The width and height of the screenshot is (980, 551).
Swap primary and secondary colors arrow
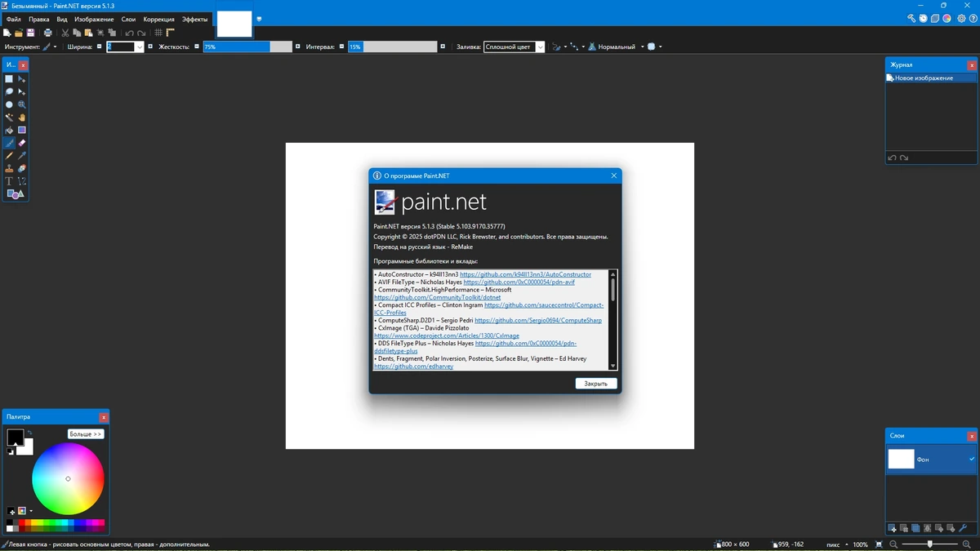pyautogui.click(x=29, y=433)
